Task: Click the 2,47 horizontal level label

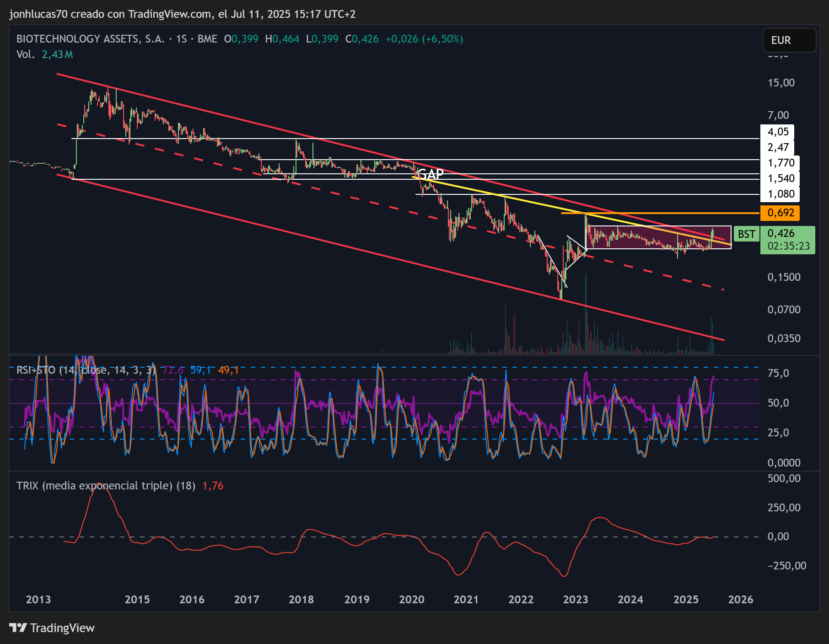Action: pyautogui.click(x=777, y=147)
